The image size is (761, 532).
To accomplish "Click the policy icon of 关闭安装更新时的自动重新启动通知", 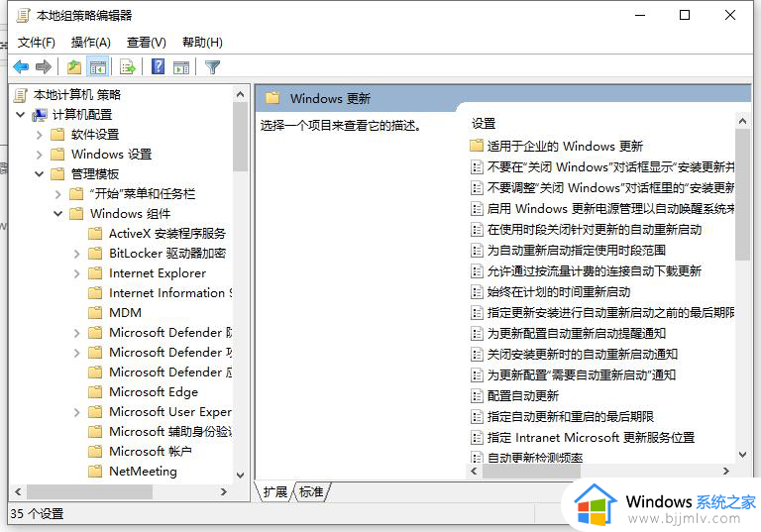I will [477, 355].
